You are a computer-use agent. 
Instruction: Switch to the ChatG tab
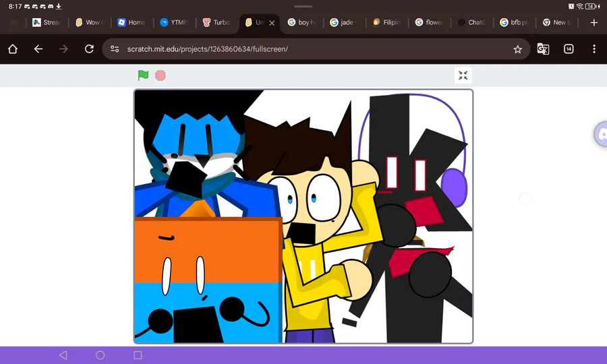[472, 22]
